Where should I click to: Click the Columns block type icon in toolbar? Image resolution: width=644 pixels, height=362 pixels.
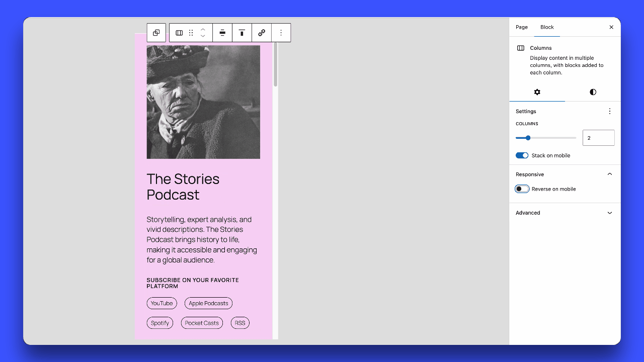(179, 33)
